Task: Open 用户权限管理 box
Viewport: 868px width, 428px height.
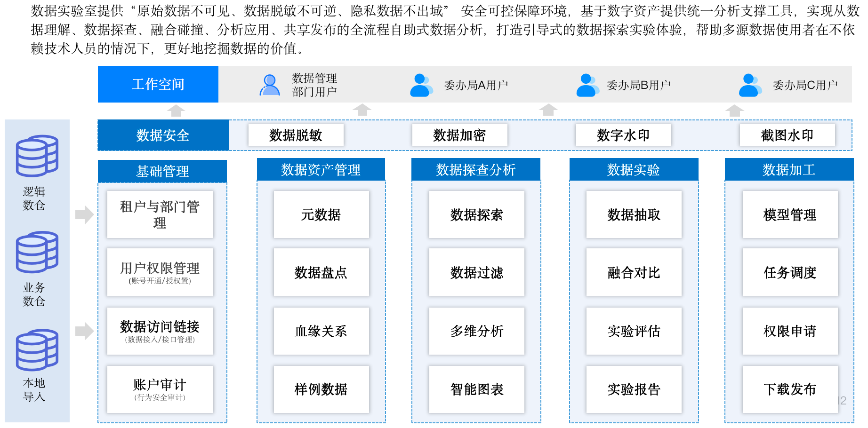Action: point(160,273)
